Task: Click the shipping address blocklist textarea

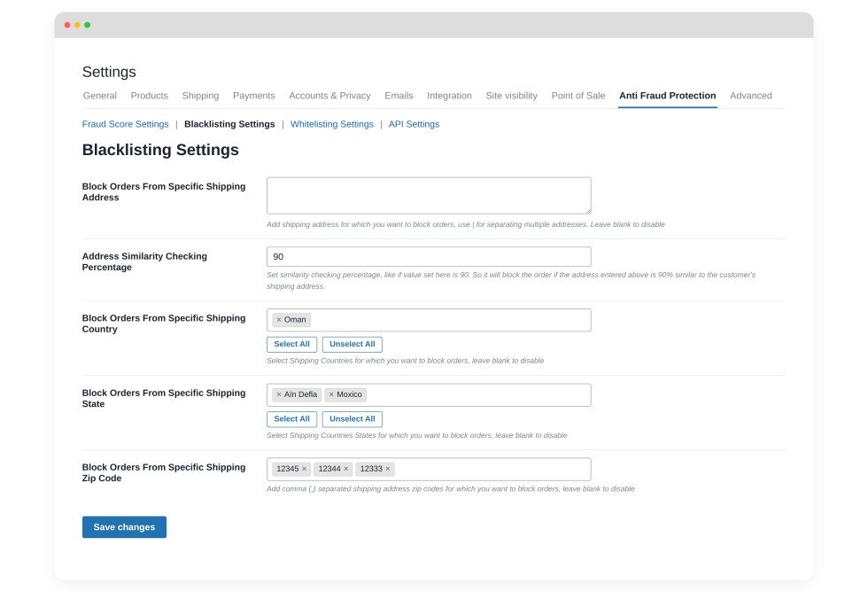Action: pyautogui.click(x=429, y=196)
